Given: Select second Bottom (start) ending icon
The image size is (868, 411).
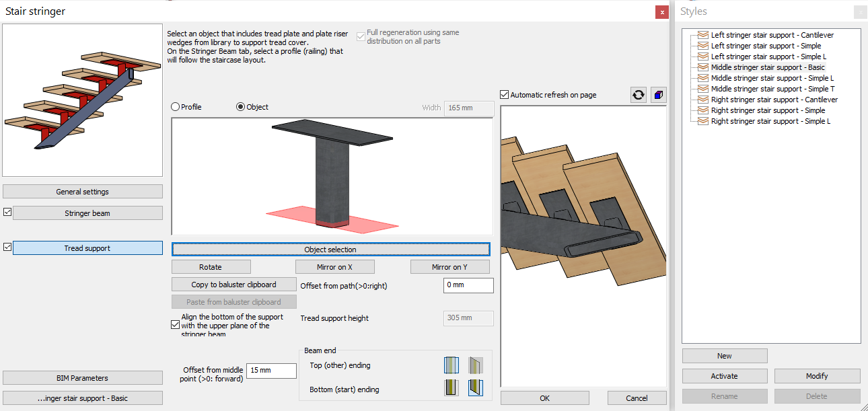Looking at the screenshot, I should click(x=476, y=389).
